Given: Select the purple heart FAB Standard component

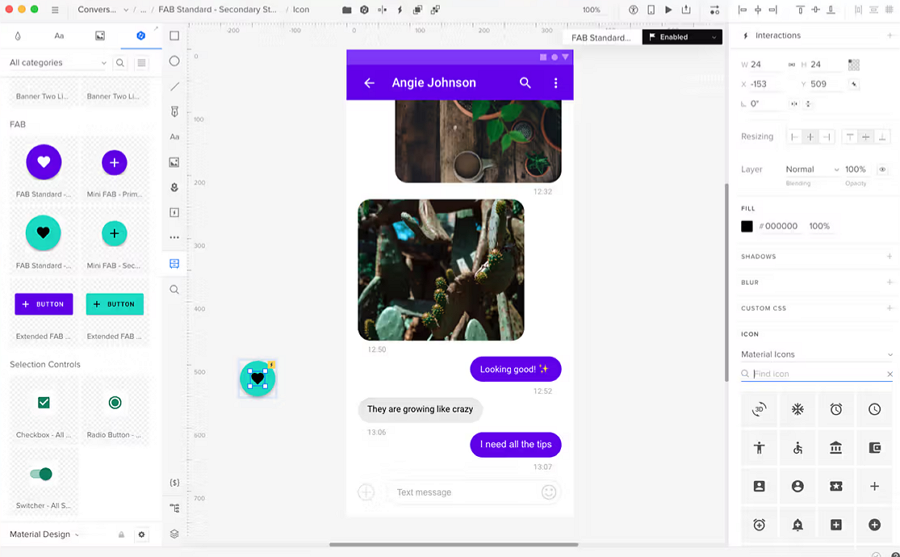Looking at the screenshot, I should [x=44, y=163].
